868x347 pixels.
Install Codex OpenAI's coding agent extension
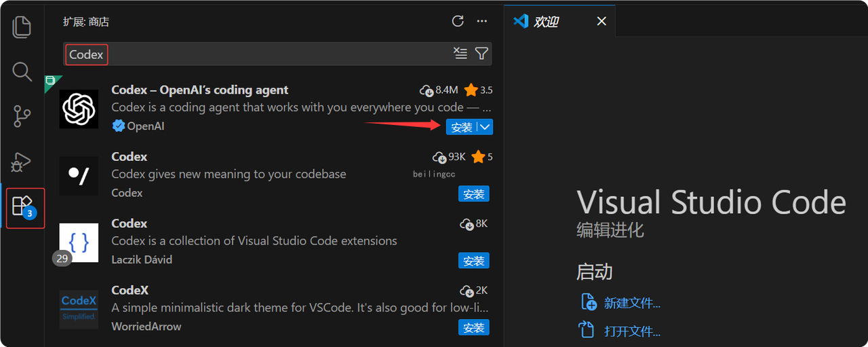462,127
